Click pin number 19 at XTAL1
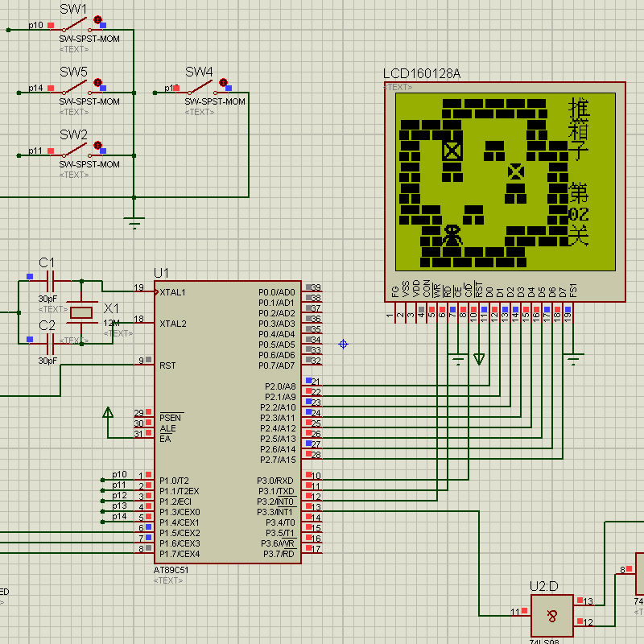The width and height of the screenshot is (644, 644). tap(138, 287)
